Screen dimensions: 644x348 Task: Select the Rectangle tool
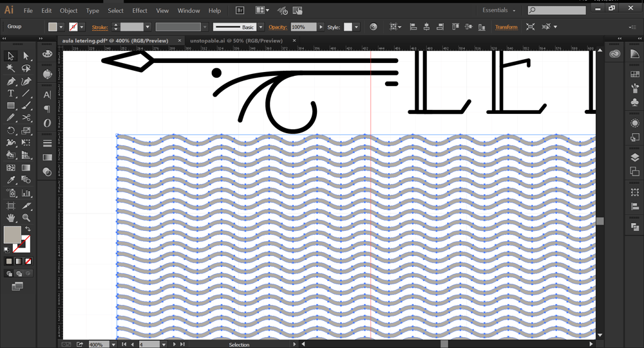click(x=11, y=105)
